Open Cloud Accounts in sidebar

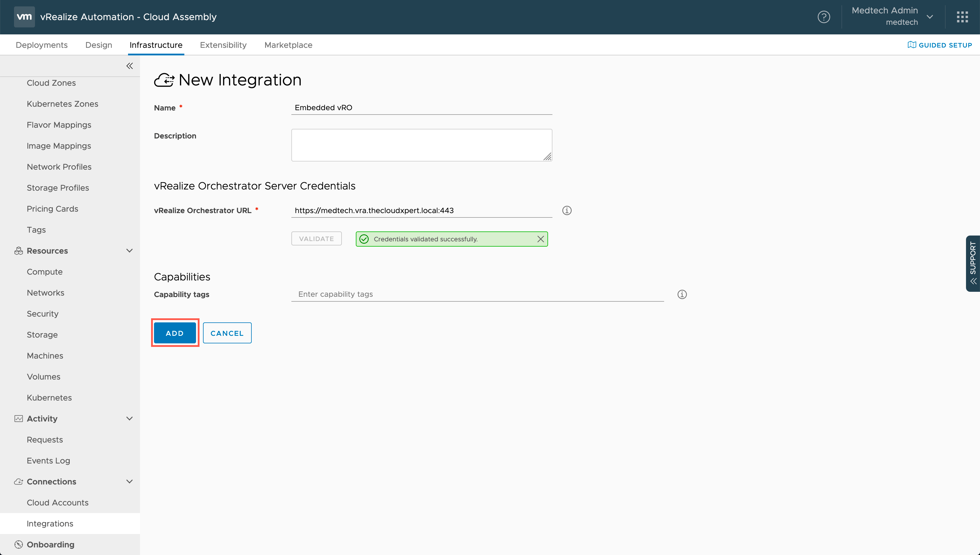[57, 503]
